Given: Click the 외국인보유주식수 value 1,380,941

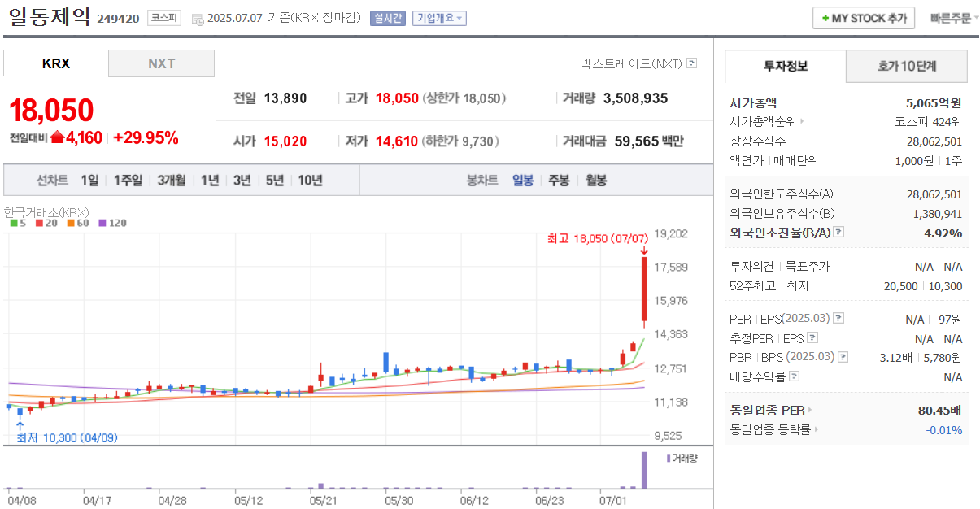Looking at the screenshot, I should (938, 213).
